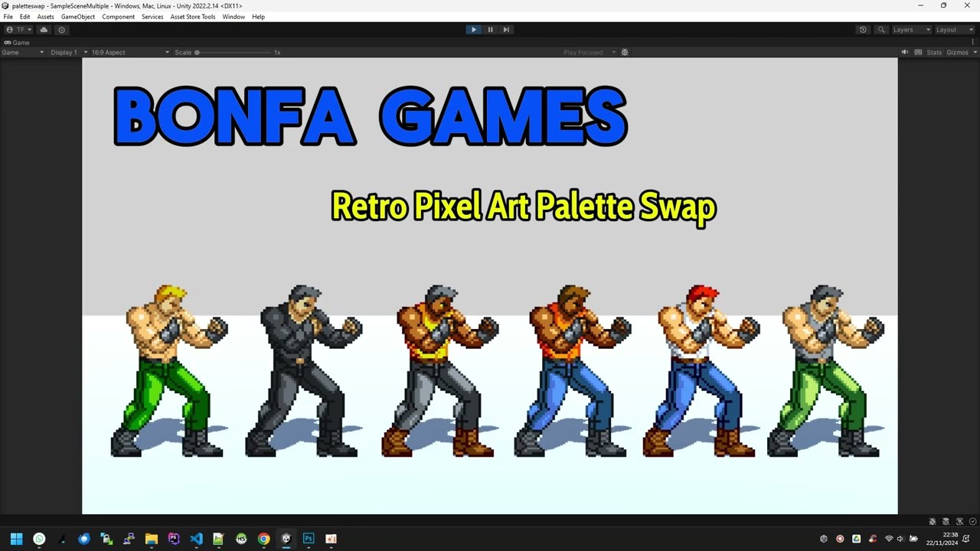Open the Unity cloud services icon
The width and height of the screenshot is (980, 551).
(44, 30)
